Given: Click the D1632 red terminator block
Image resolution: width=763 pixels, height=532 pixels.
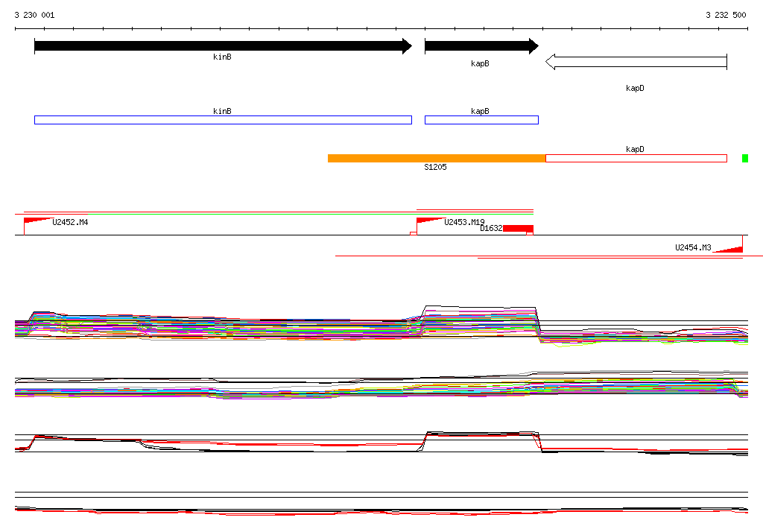Looking at the screenshot, I should [x=519, y=228].
